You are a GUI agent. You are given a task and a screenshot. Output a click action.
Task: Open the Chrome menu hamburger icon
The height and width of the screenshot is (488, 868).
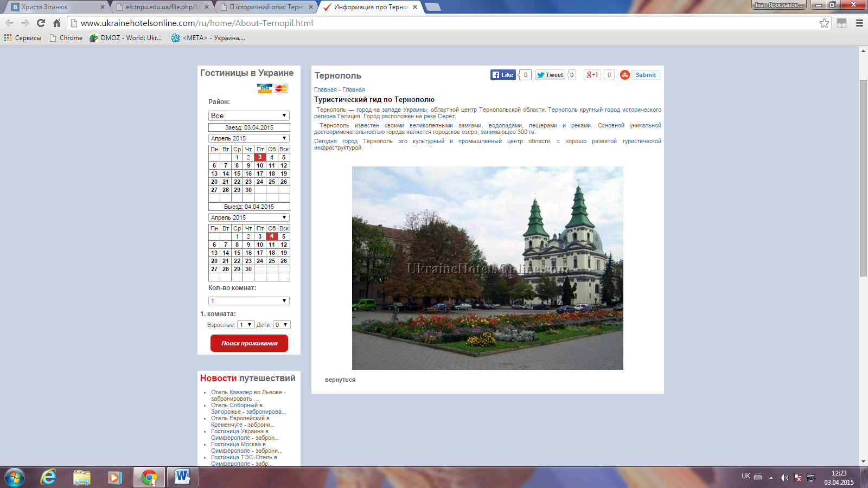[859, 23]
